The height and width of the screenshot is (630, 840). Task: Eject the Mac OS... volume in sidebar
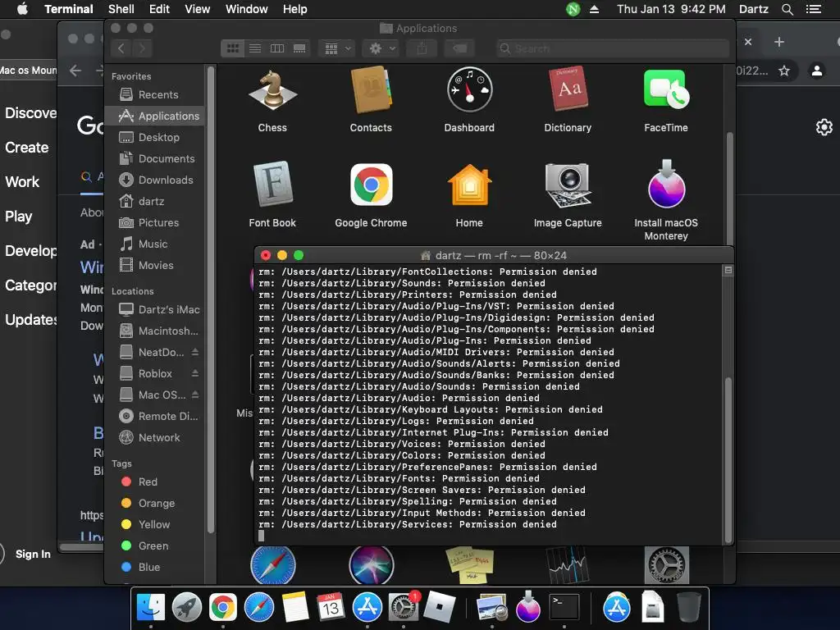click(x=195, y=395)
